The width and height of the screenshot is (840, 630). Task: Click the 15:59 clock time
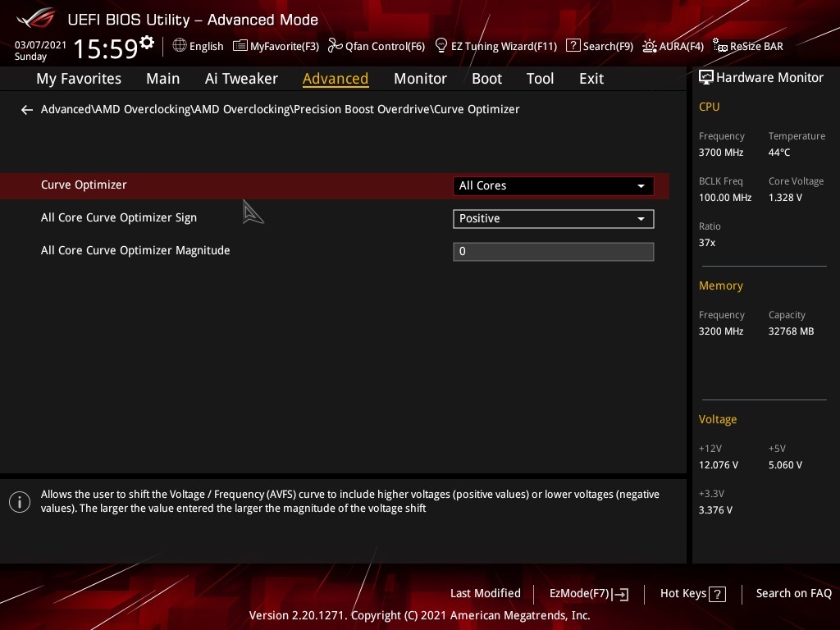click(106, 48)
